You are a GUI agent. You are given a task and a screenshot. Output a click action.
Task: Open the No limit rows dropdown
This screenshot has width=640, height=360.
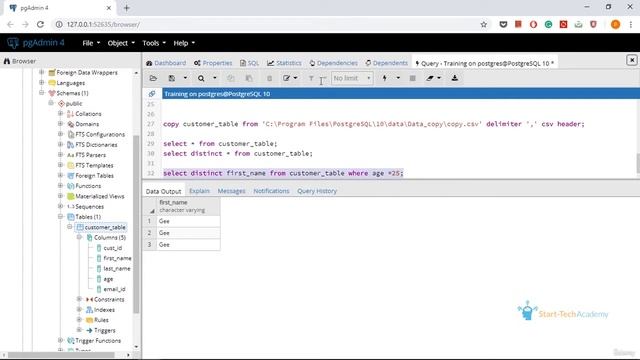(352, 78)
